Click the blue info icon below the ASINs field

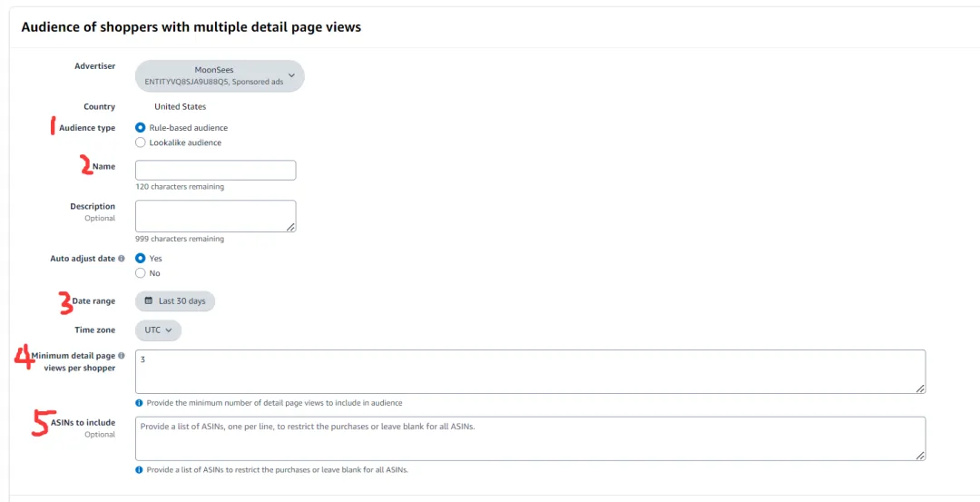[139, 469]
